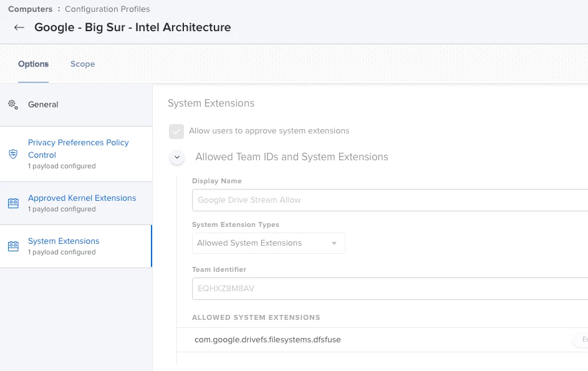Open Privacy Preferences Policy Control payload
This screenshot has height=371, width=588.
point(78,148)
